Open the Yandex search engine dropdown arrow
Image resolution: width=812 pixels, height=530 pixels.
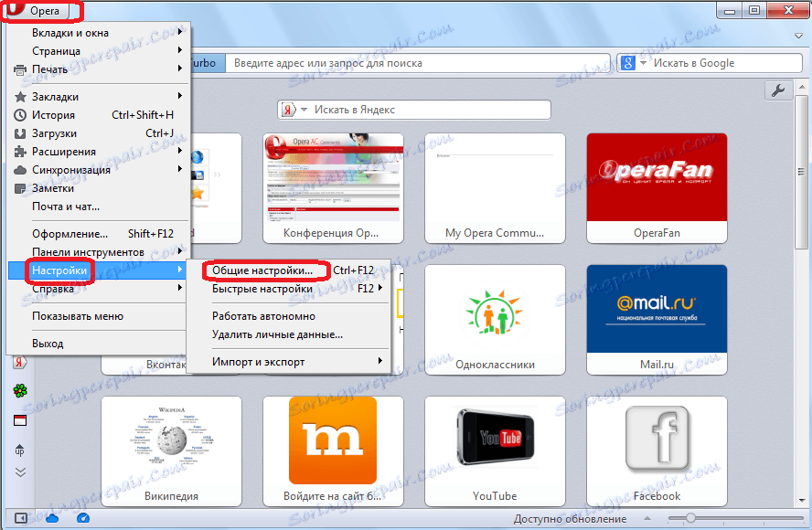pyautogui.click(x=304, y=110)
